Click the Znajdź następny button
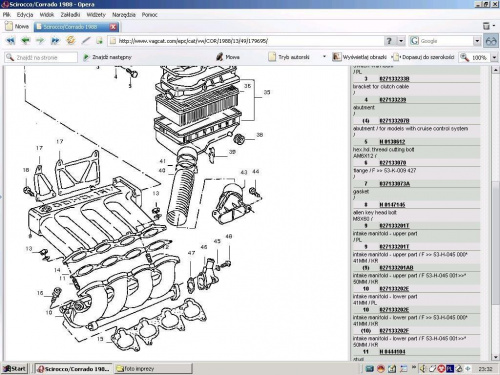 click(x=107, y=57)
